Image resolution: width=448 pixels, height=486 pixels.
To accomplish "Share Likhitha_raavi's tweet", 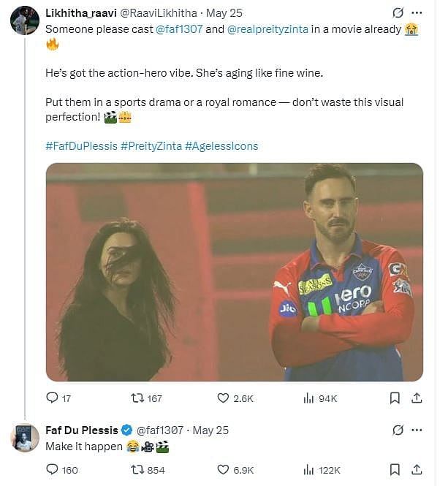I will click(x=417, y=398).
